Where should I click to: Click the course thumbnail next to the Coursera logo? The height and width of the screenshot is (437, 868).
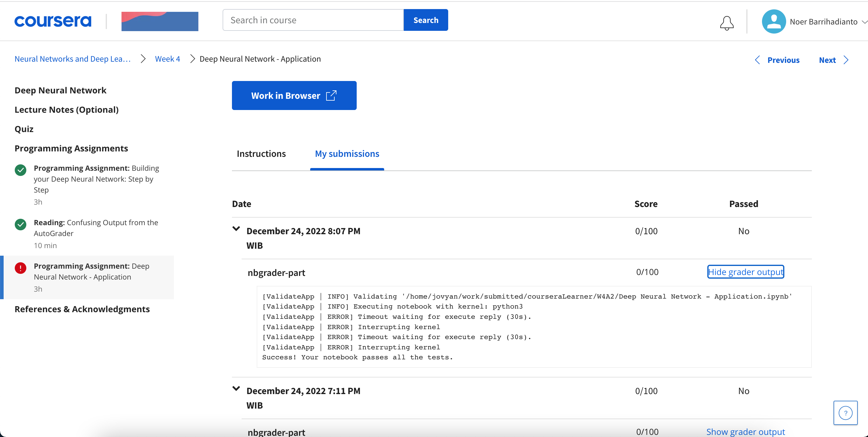point(160,21)
